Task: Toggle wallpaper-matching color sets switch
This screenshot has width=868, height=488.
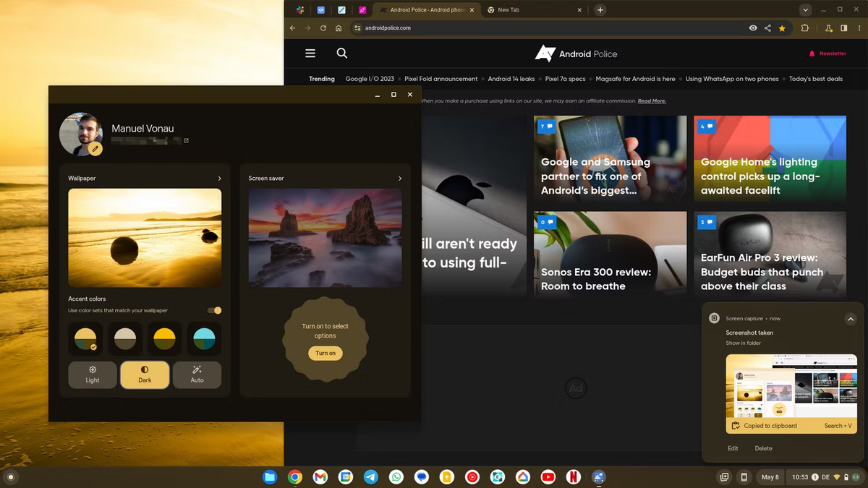Action: [215, 310]
